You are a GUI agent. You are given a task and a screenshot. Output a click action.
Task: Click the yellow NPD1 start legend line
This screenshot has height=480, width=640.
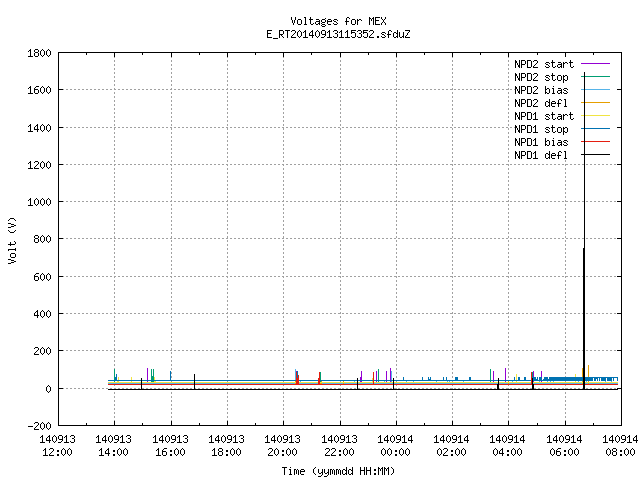click(x=596, y=116)
